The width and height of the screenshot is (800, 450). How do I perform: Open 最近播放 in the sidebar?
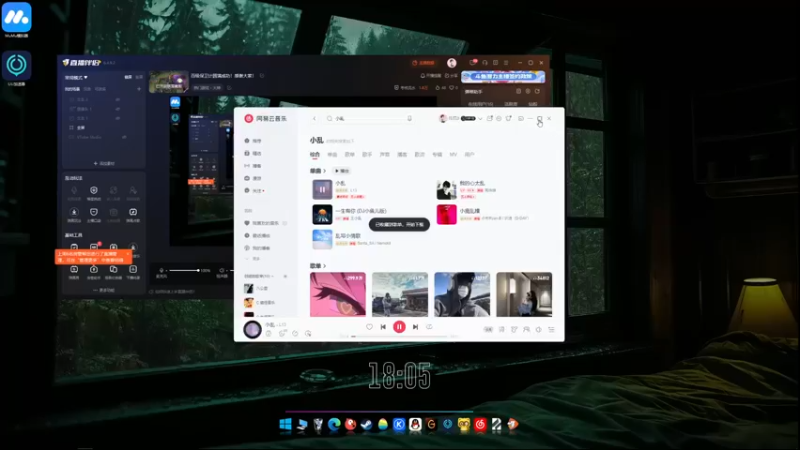coord(257,236)
